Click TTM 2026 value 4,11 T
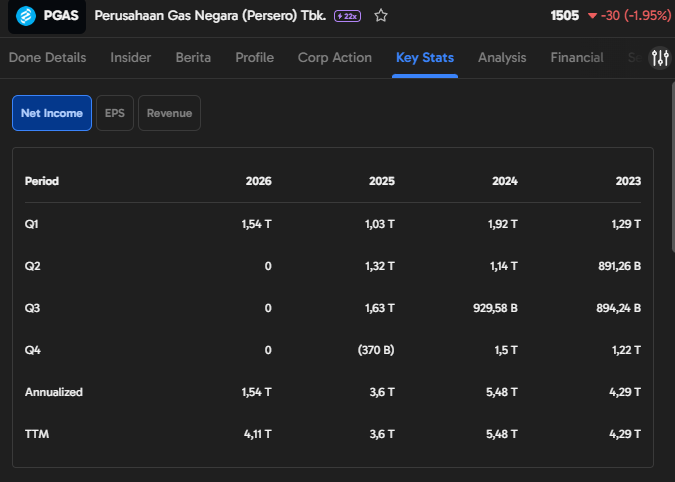675x482 pixels. 258,434
